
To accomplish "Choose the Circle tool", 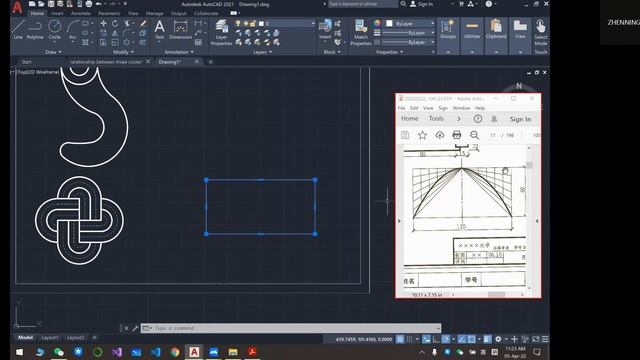I will click(54, 29).
